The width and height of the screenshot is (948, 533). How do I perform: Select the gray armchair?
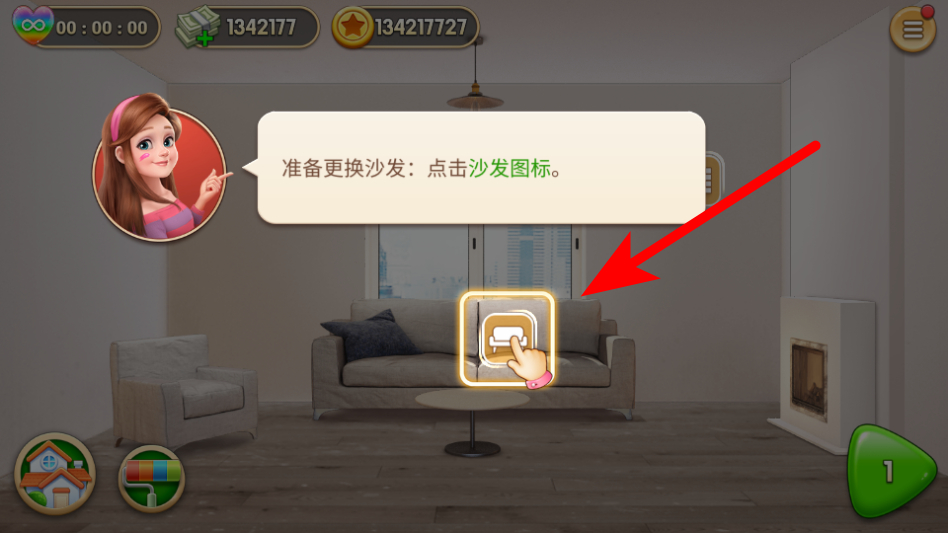pos(183,388)
